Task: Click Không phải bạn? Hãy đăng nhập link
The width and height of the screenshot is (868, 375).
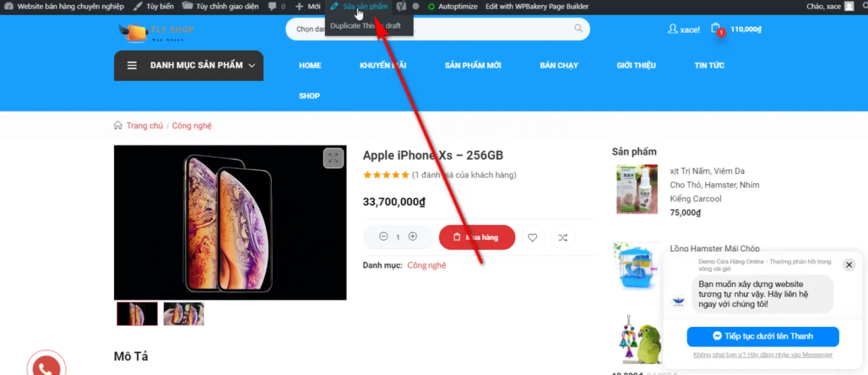Action: pyautogui.click(x=763, y=355)
